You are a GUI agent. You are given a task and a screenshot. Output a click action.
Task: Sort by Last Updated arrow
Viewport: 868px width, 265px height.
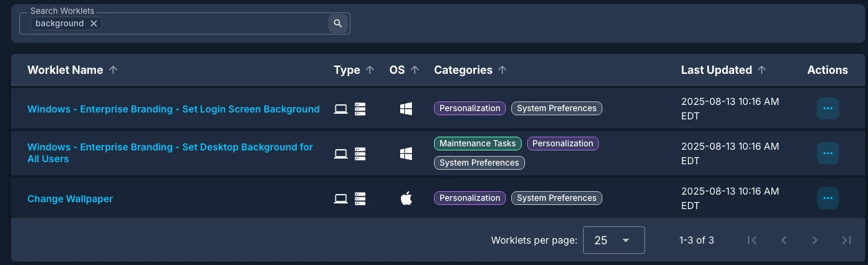[762, 70]
